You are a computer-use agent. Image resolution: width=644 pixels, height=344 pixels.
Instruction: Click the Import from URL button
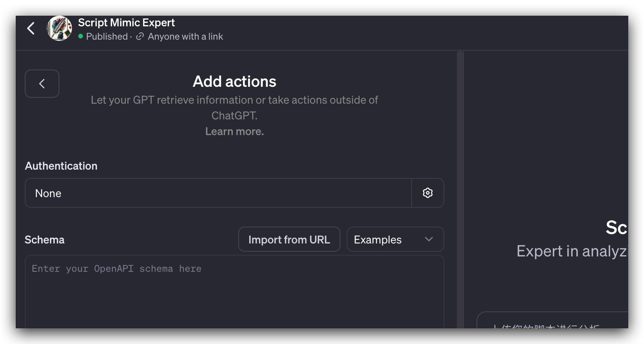(289, 239)
